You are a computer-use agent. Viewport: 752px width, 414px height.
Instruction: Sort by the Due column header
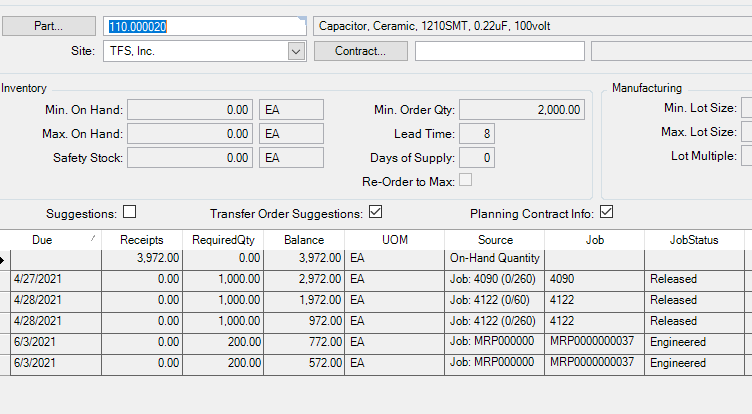click(42, 240)
